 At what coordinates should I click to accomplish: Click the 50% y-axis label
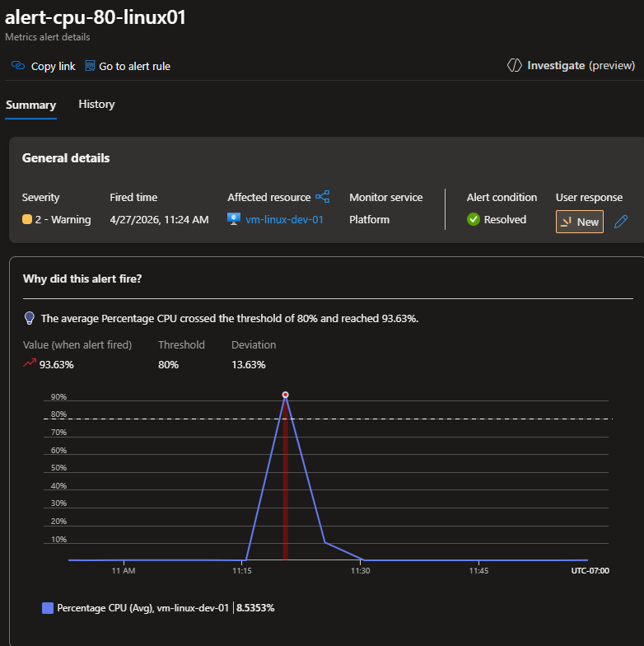[x=59, y=468]
